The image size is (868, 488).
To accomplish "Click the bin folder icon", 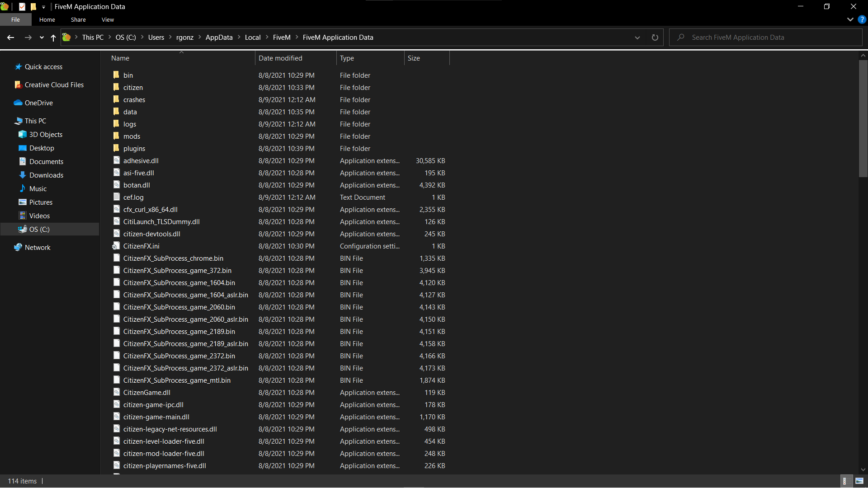I will tap(116, 75).
